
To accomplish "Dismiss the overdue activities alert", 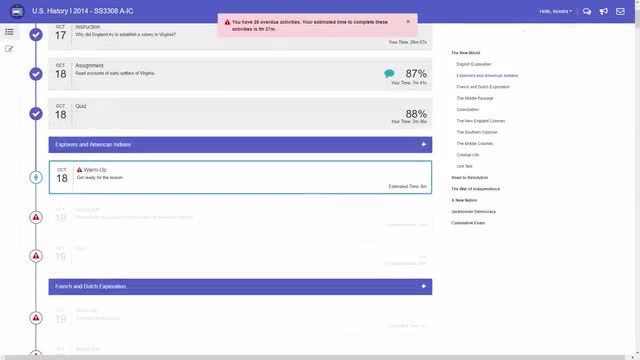I will click(x=408, y=22).
